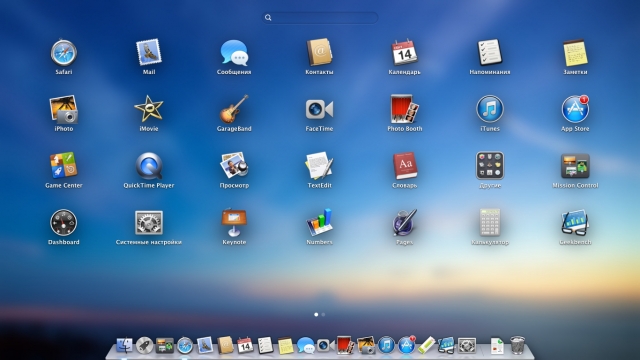Image resolution: width=640 pixels, height=360 pixels.
Task: Open the documents stack in the Dock
Action: tap(497, 346)
